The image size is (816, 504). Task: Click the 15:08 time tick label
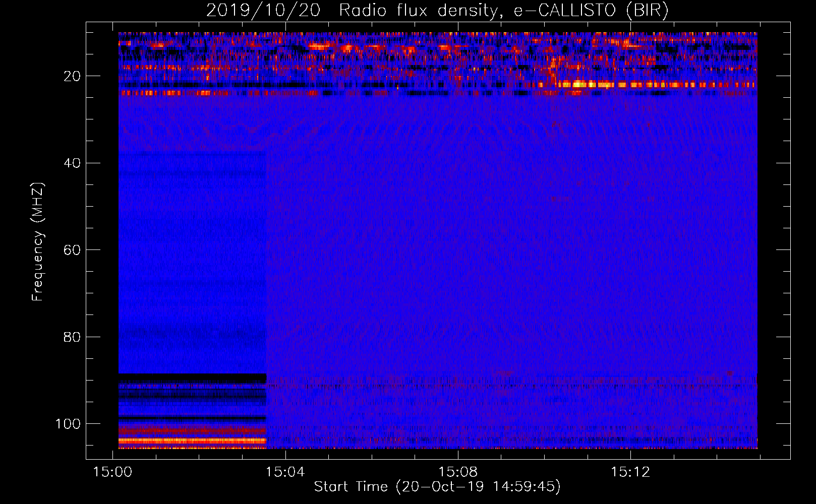pyautogui.click(x=458, y=472)
